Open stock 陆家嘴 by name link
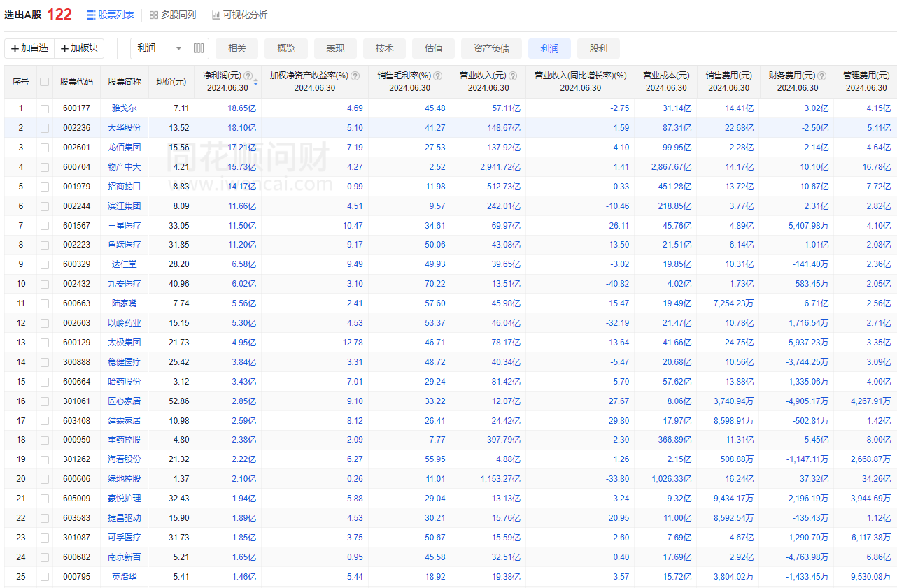Viewport: 897px width, 588px height. pos(125,303)
